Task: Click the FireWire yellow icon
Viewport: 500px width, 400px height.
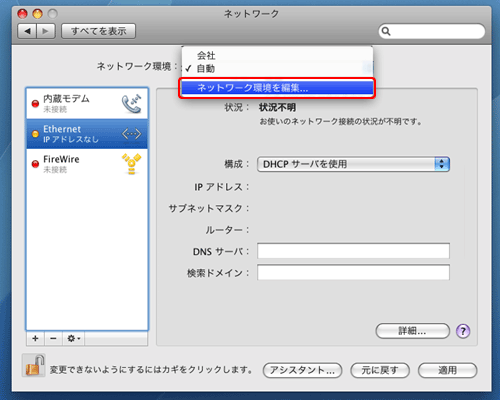Action: tap(131, 164)
